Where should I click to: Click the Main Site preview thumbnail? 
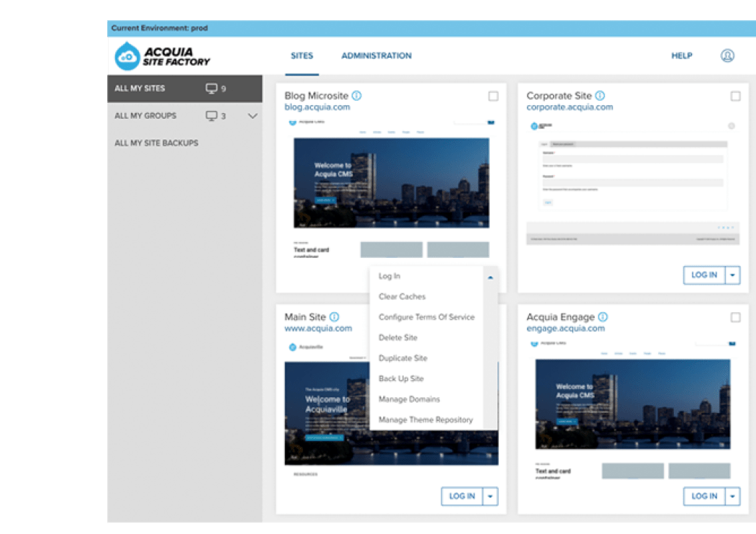click(x=324, y=411)
